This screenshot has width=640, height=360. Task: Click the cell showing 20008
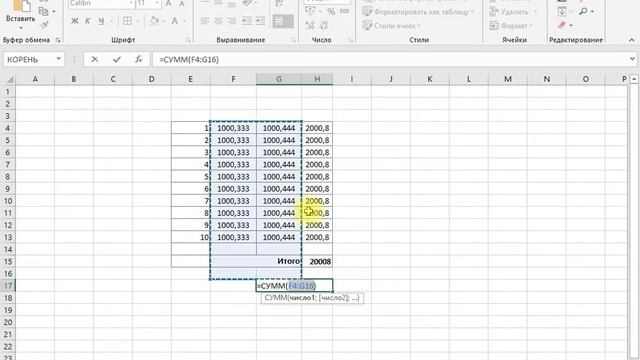click(317, 261)
